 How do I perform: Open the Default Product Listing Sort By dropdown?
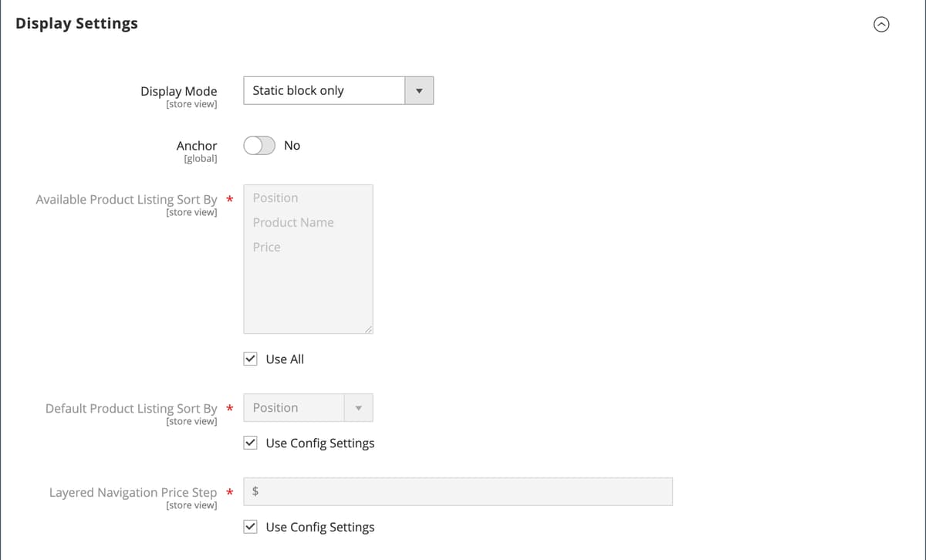pyautogui.click(x=293, y=407)
